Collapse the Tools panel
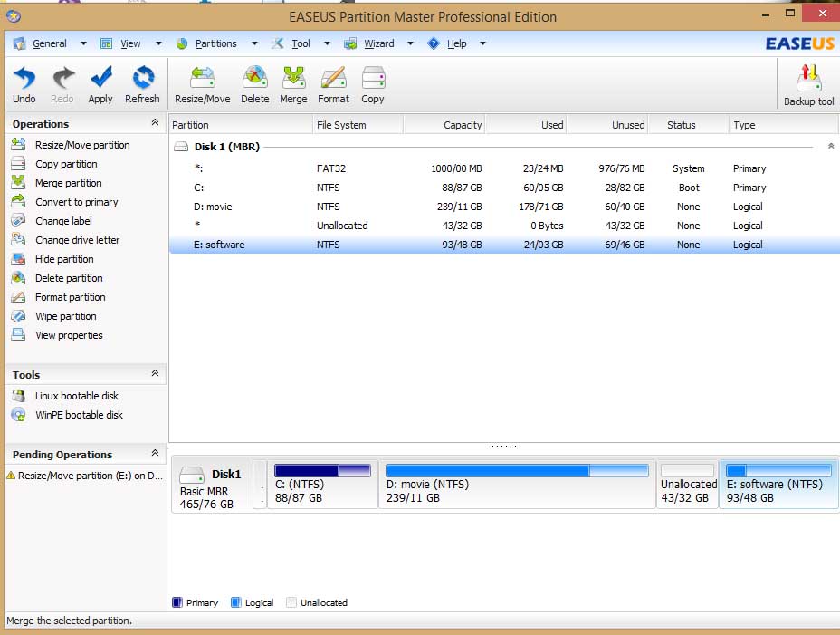Viewport: 840px width, 635px height. coord(155,374)
